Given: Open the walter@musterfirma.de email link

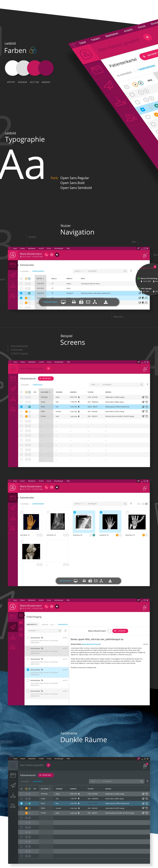Looking at the screenshot, I should pos(91,644).
